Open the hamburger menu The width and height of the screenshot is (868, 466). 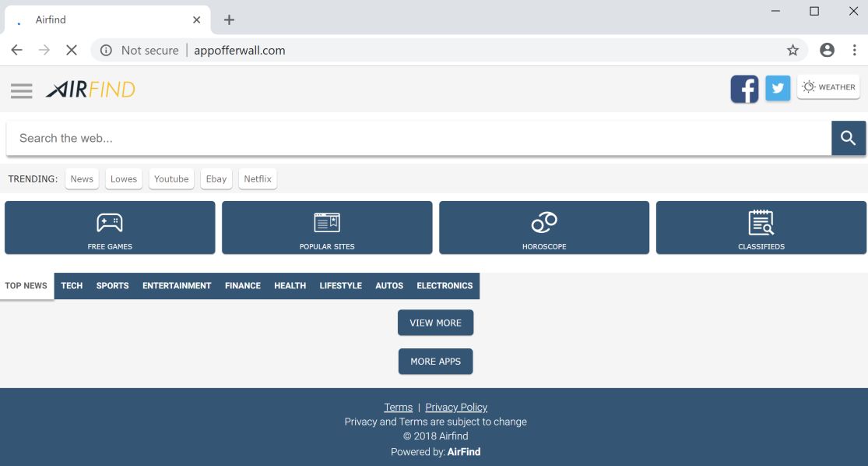[x=22, y=90]
